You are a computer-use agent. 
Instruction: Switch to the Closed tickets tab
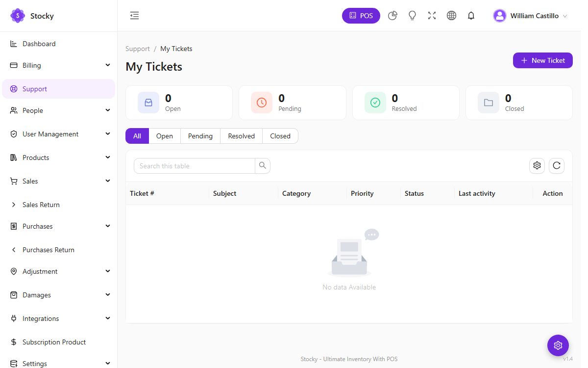click(280, 136)
